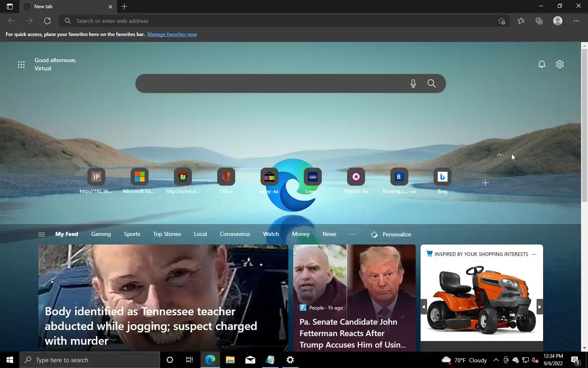Open the Office quick link tile
This screenshot has height=368, width=588.
[x=226, y=181]
